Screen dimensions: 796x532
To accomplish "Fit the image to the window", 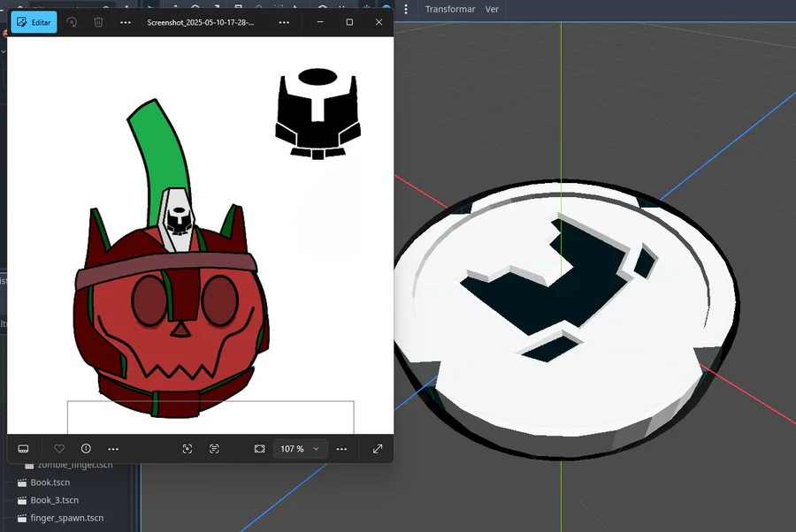I will 259,449.
